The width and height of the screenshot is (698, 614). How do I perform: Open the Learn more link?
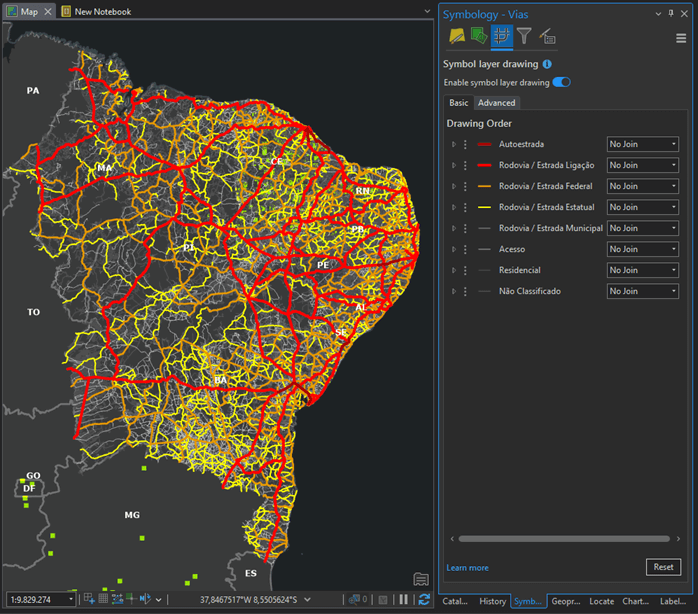(467, 568)
